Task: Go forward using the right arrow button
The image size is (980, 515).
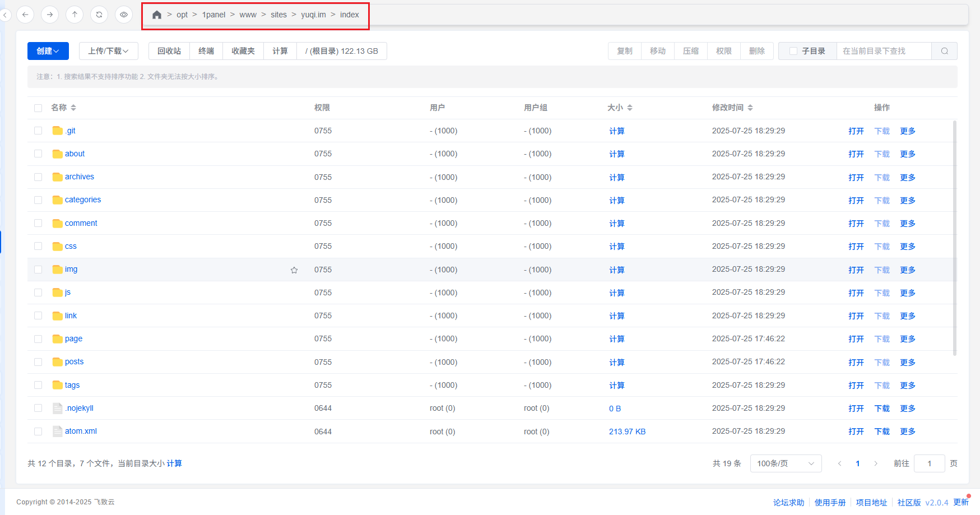Action: [x=50, y=15]
